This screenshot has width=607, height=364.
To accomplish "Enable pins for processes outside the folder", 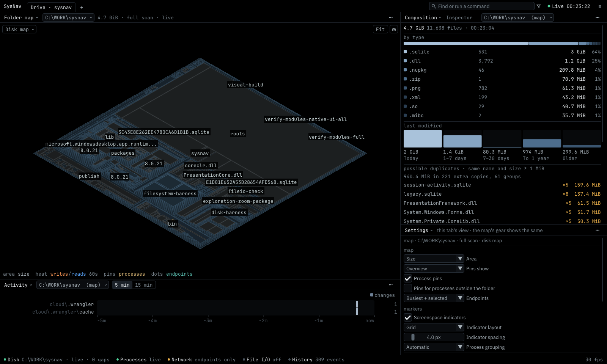I will tap(408, 288).
